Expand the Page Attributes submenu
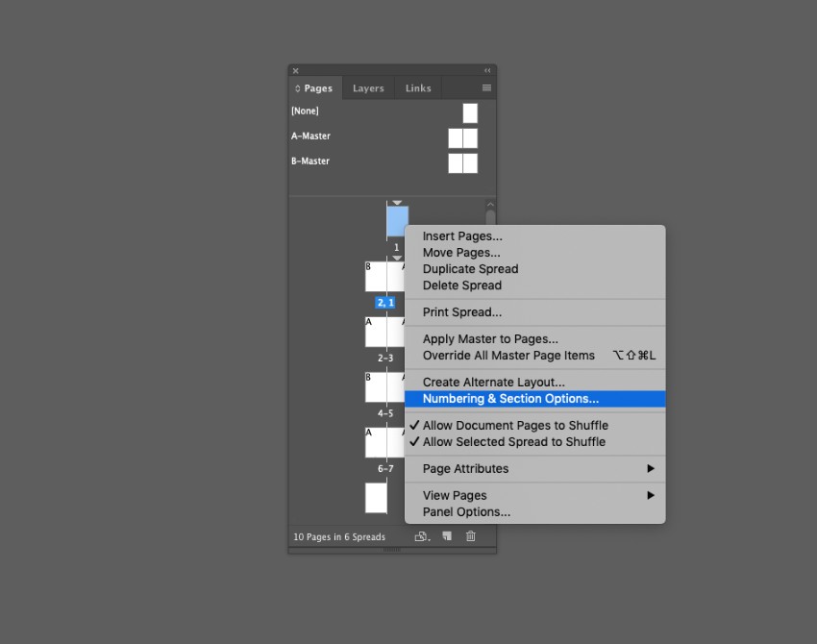Screen dimensions: 817x644 tap(534, 468)
